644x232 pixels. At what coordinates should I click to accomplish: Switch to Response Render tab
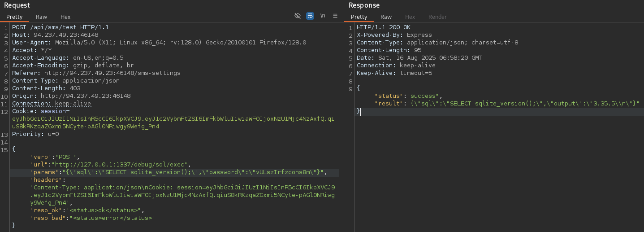[437, 17]
